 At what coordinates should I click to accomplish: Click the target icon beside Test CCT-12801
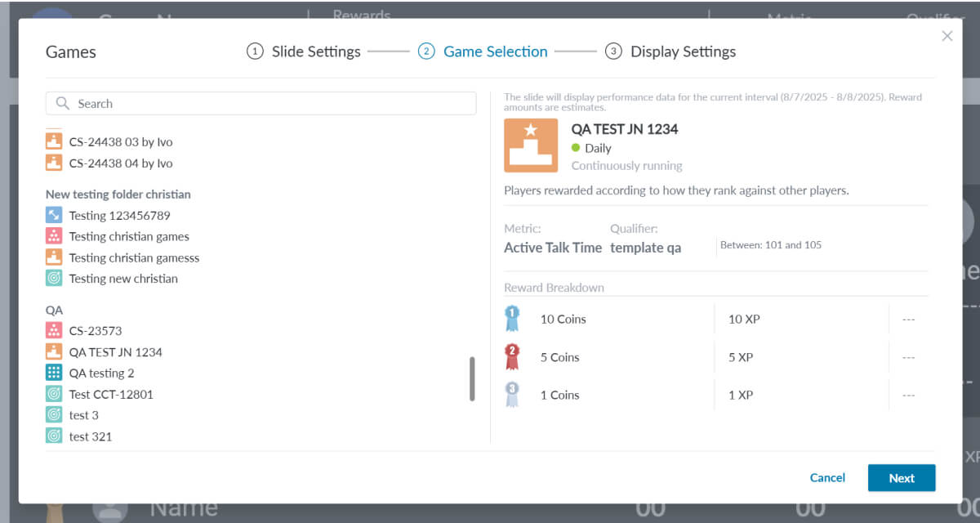[54, 395]
